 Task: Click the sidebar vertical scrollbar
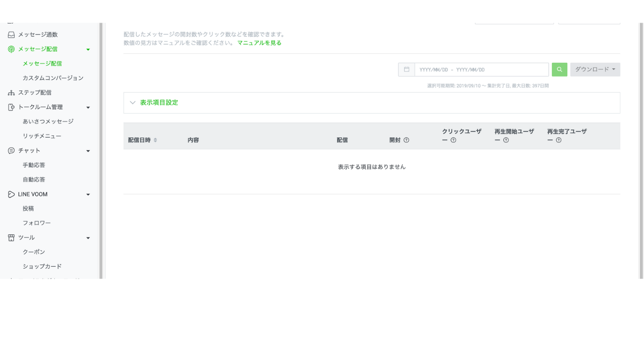point(101,151)
